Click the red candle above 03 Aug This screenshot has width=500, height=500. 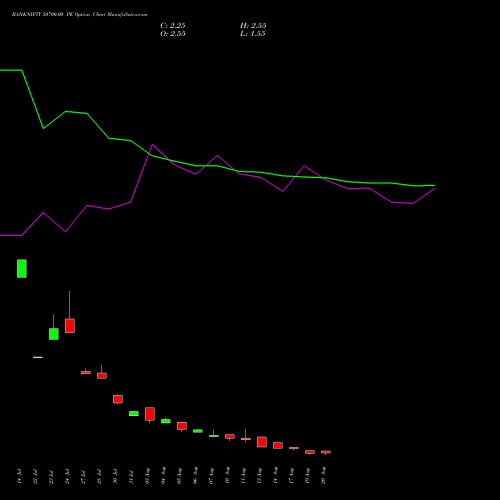(x=150, y=414)
